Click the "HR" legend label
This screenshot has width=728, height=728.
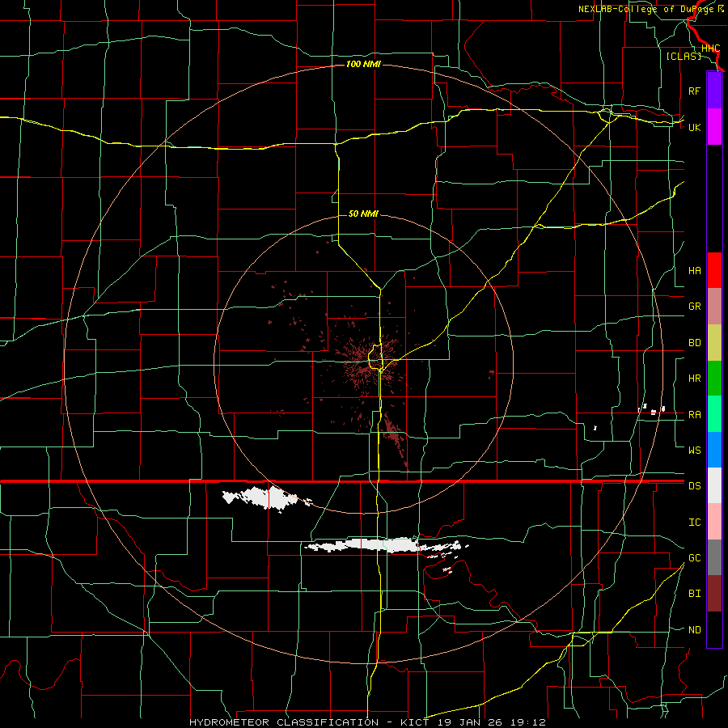(694, 379)
